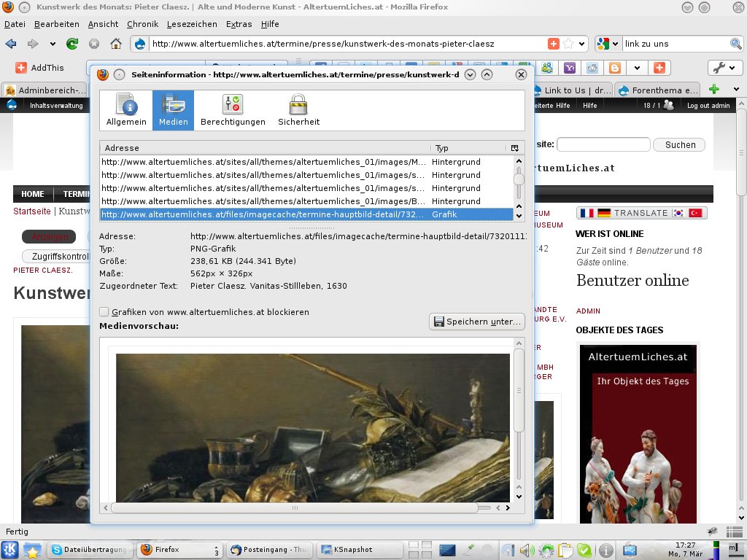Screen dimensions: 747x560
Task: Open the column picker in media list
Action: point(514,148)
